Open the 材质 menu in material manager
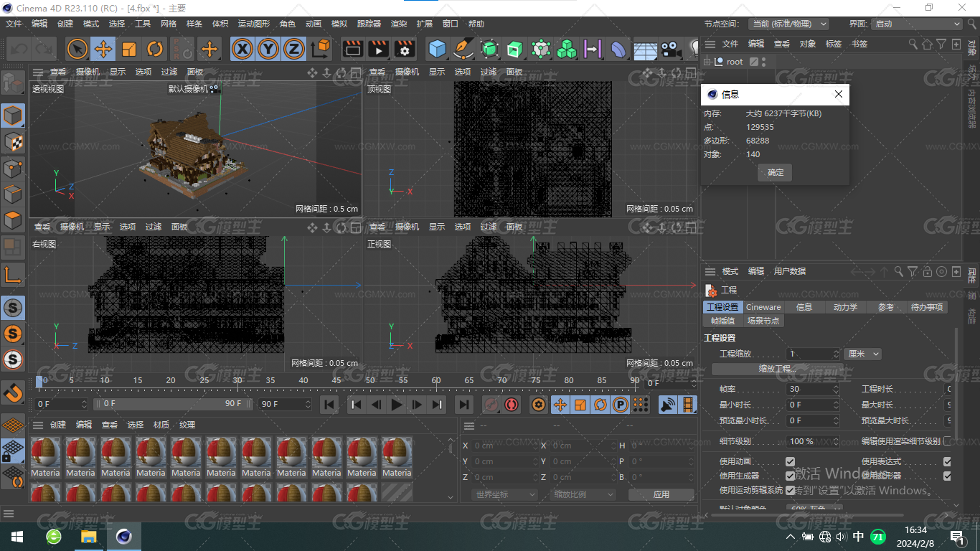The width and height of the screenshot is (980, 551). pos(161,425)
